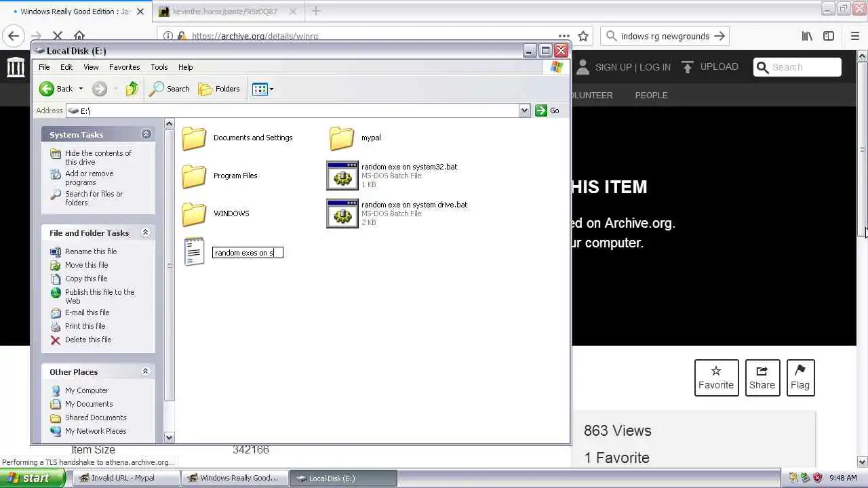
Task: Open a new browser tab
Action: tap(316, 11)
